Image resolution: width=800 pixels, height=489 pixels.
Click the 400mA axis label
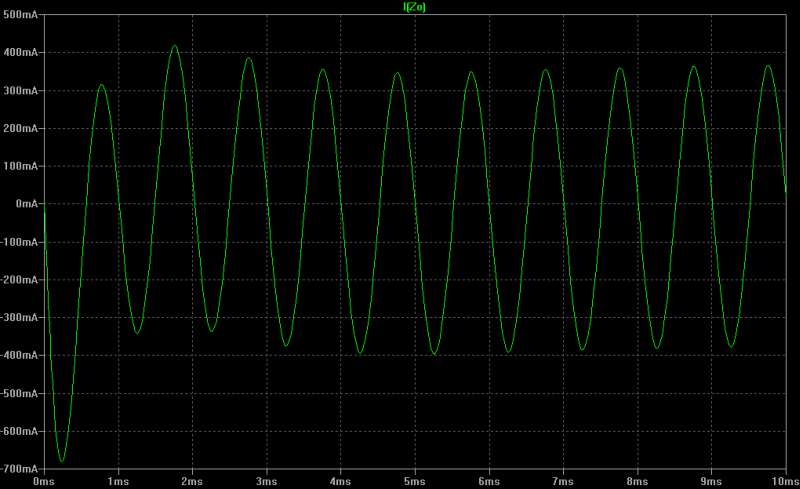20,52
